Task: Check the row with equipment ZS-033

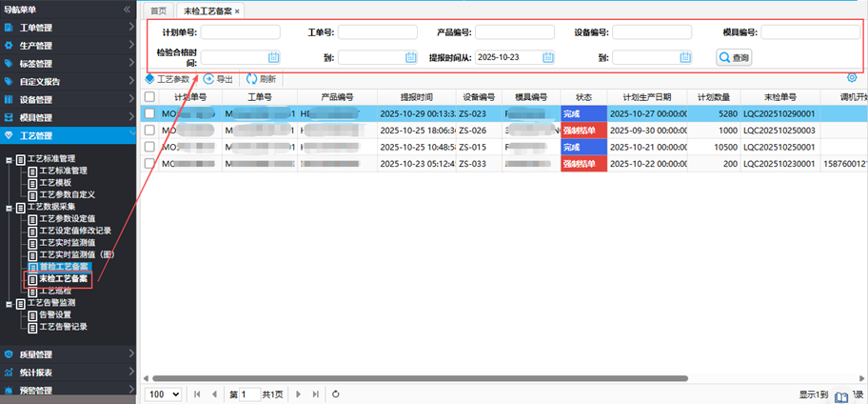Action: [149, 164]
